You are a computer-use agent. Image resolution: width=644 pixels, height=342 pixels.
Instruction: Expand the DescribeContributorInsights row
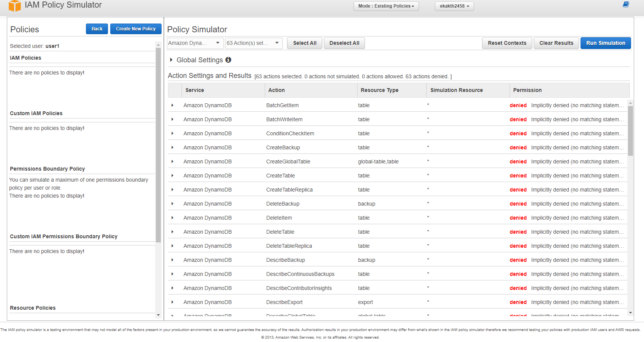pyautogui.click(x=172, y=288)
